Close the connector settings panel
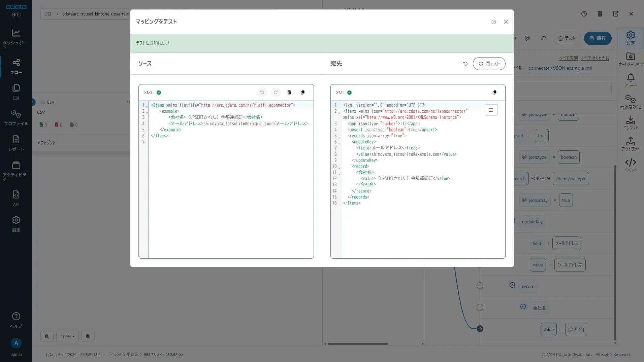This screenshot has height=362, width=644. [631, 14]
